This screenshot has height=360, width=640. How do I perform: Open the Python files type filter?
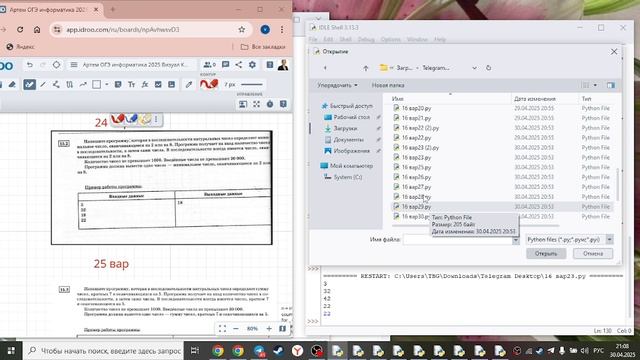tap(569, 240)
